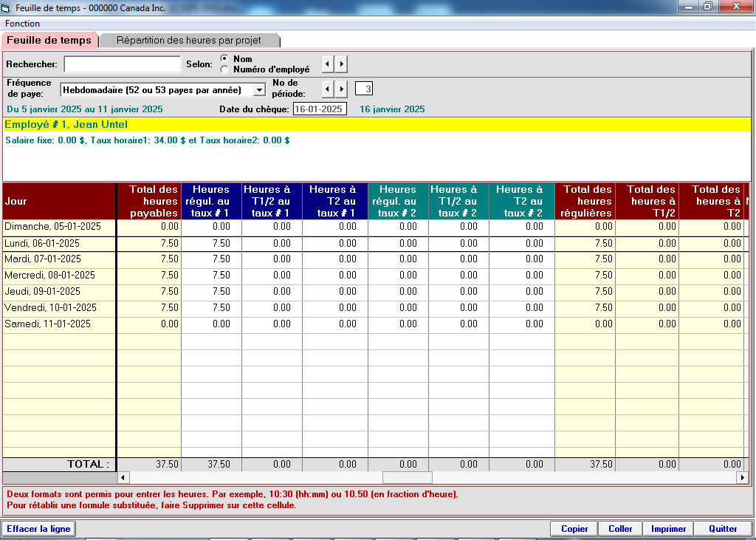756x540 pixels.
Task: Click the Date du chèque field
Action: (x=320, y=109)
